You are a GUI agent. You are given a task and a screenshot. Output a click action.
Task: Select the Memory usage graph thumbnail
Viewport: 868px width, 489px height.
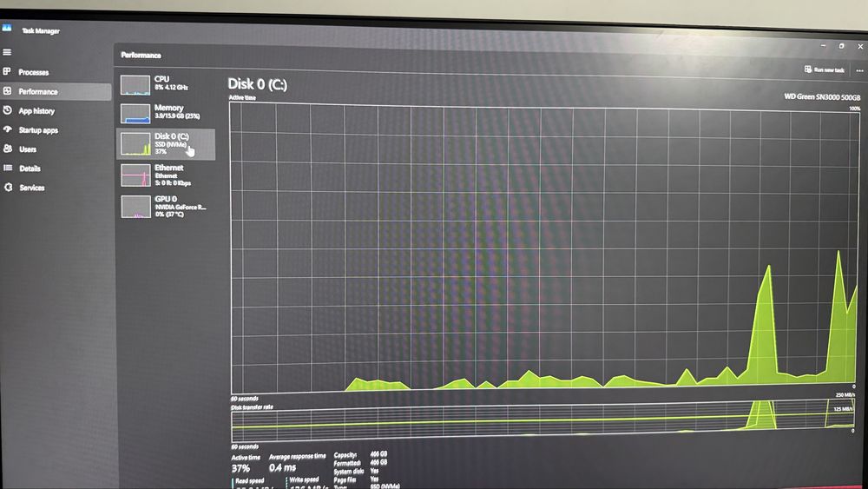click(x=135, y=114)
